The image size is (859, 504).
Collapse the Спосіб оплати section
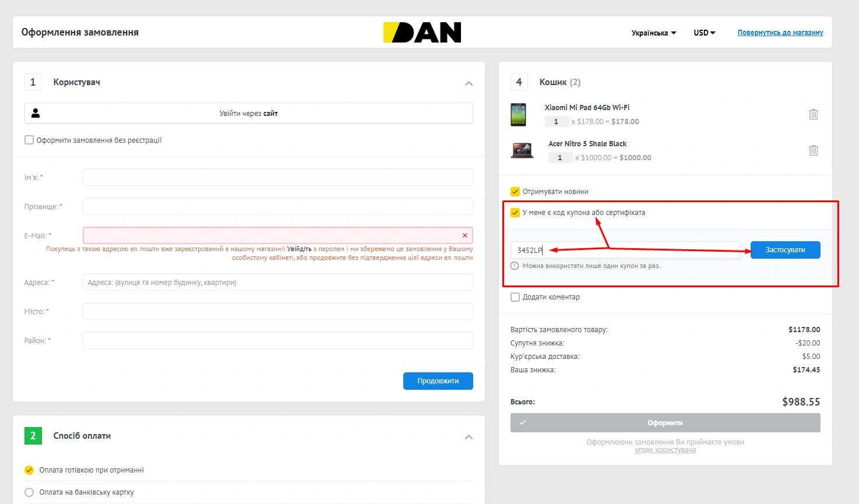click(469, 437)
